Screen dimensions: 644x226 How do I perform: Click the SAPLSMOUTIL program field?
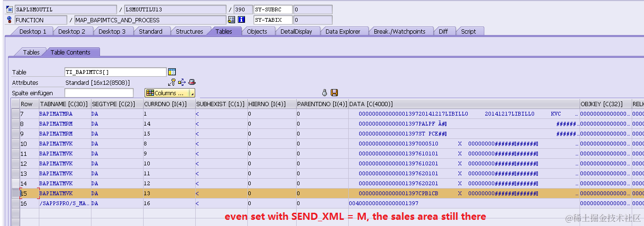click(x=65, y=9)
